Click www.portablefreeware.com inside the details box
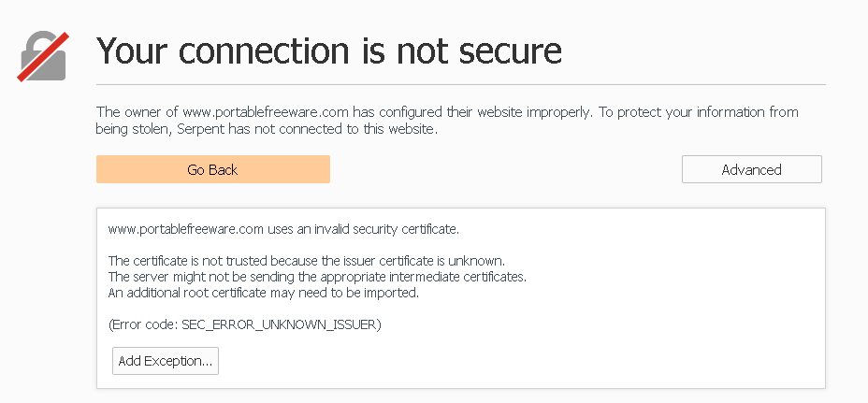The height and width of the screenshot is (403, 868). click(x=185, y=229)
